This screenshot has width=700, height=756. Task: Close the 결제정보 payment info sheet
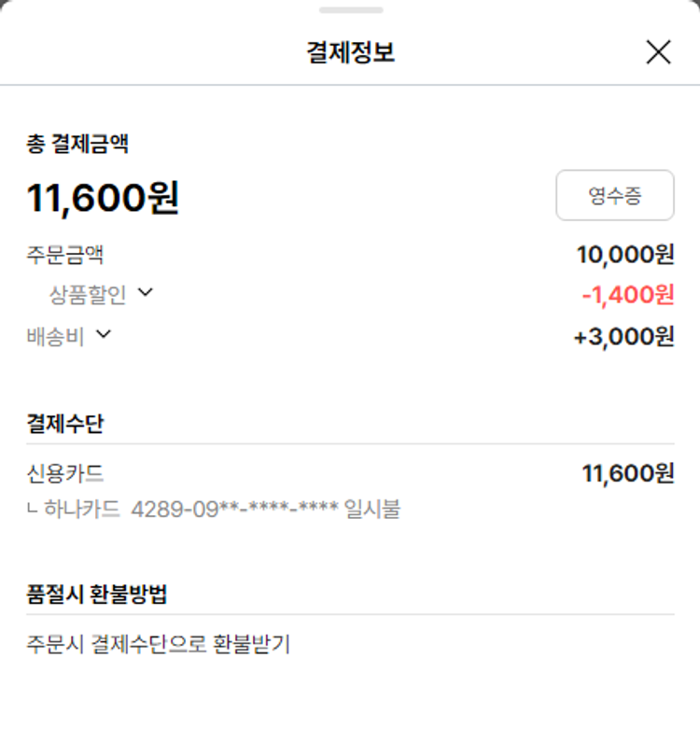coord(658,52)
